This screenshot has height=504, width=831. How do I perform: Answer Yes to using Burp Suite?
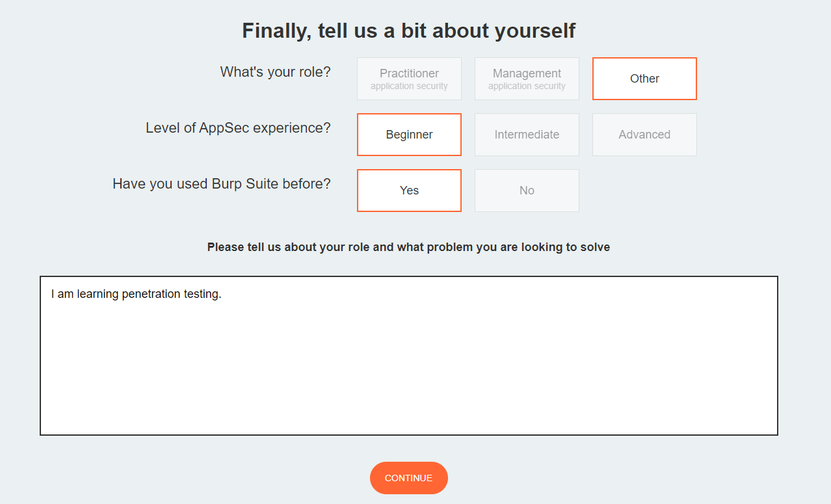click(x=409, y=191)
